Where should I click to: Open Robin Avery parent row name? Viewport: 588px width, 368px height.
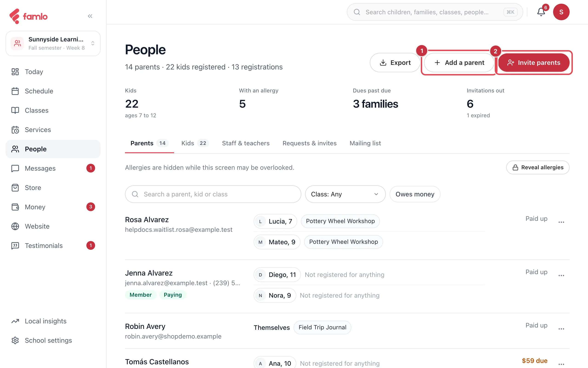click(x=145, y=326)
